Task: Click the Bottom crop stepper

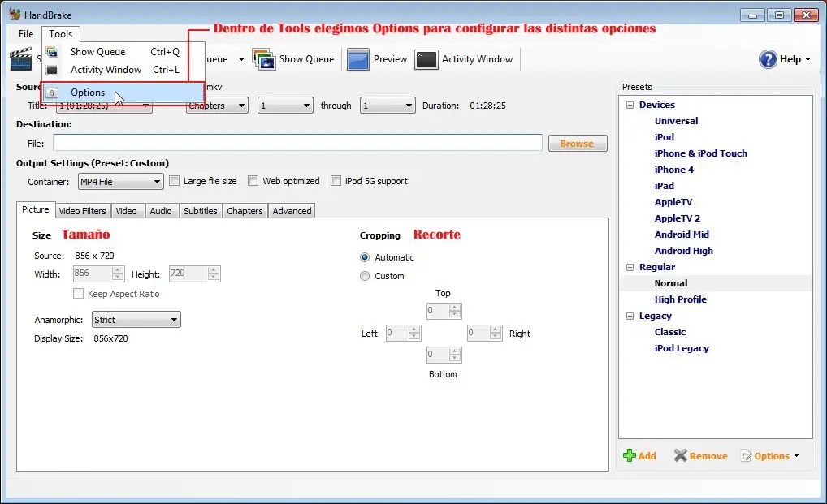Action: 444,355
